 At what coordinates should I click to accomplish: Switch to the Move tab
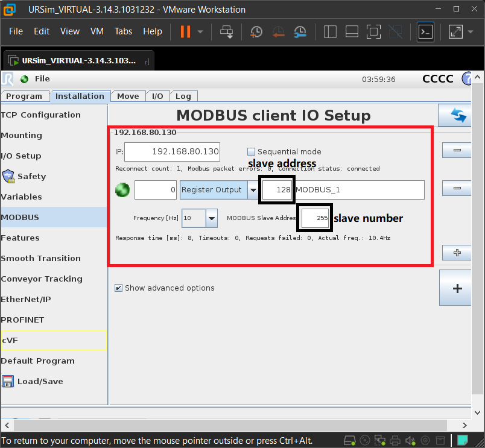(128, 96)
